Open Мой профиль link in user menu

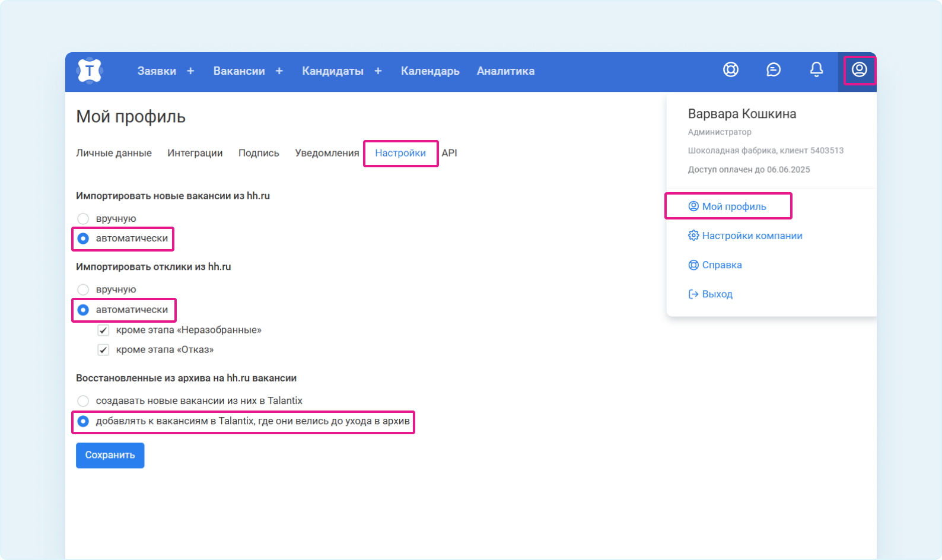(734, 206)
